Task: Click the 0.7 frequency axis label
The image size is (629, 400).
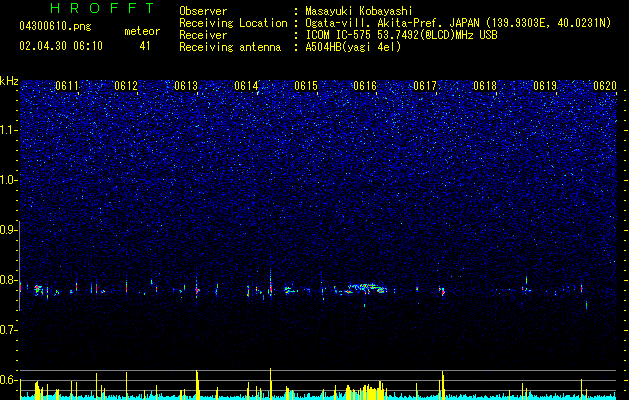Action: pyautogui.click(x=9, y=330)
